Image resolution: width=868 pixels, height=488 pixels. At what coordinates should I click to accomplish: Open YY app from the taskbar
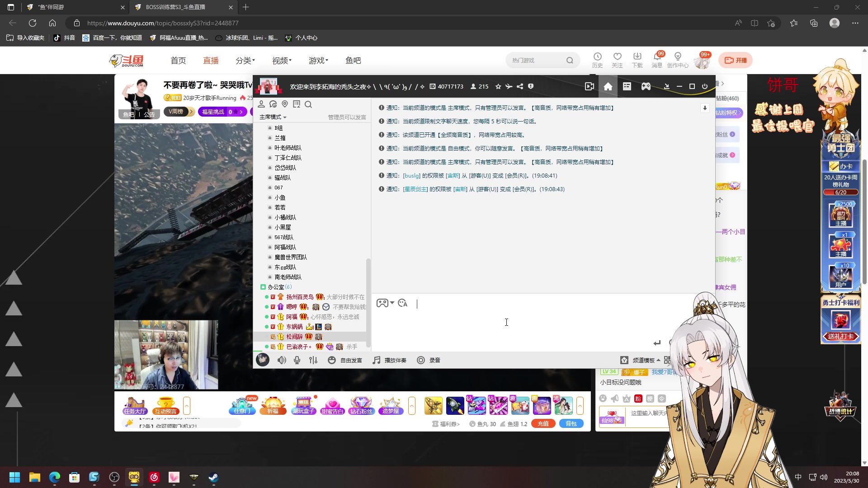tap(134, 477)
